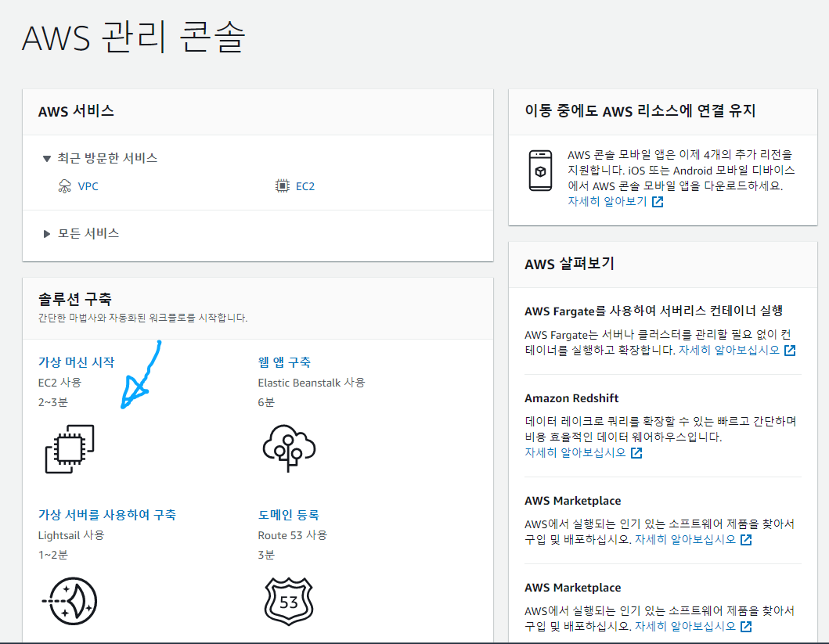The image size is (829, 644).
Task: Click the '2~3분' duration text
Action: click(x=53, y=402)
